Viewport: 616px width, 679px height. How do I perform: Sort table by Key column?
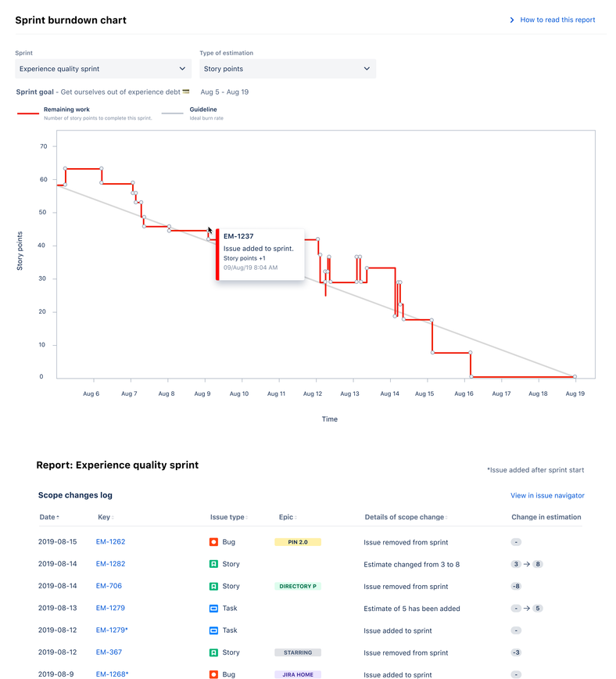pyautogui.click(x=106, y=517)
